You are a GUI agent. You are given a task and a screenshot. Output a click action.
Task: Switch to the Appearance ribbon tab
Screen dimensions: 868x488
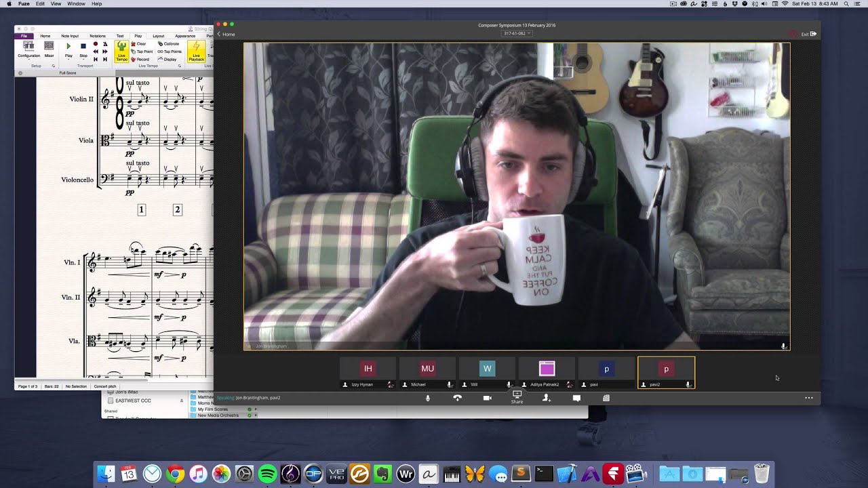click(185, 36)
